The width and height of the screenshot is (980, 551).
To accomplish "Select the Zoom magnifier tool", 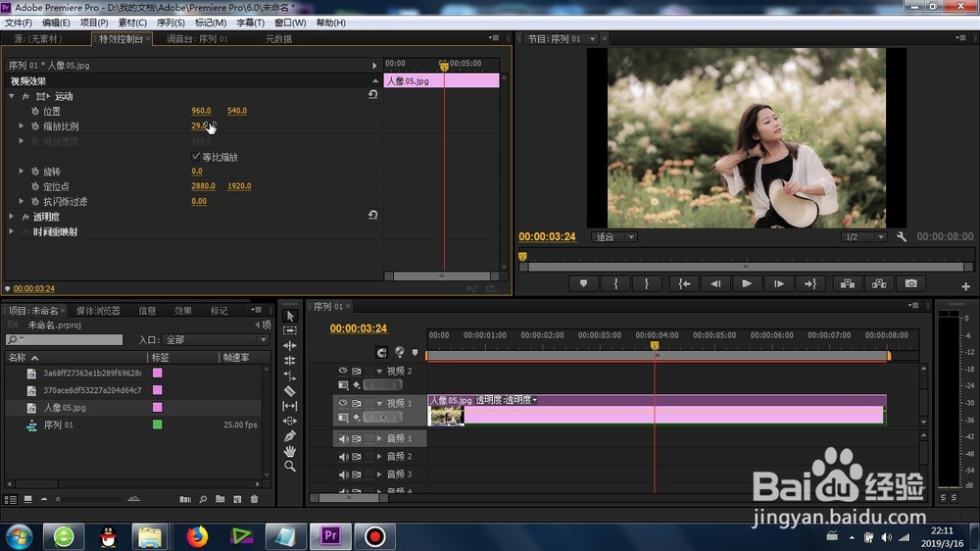I will pos(290,466).
